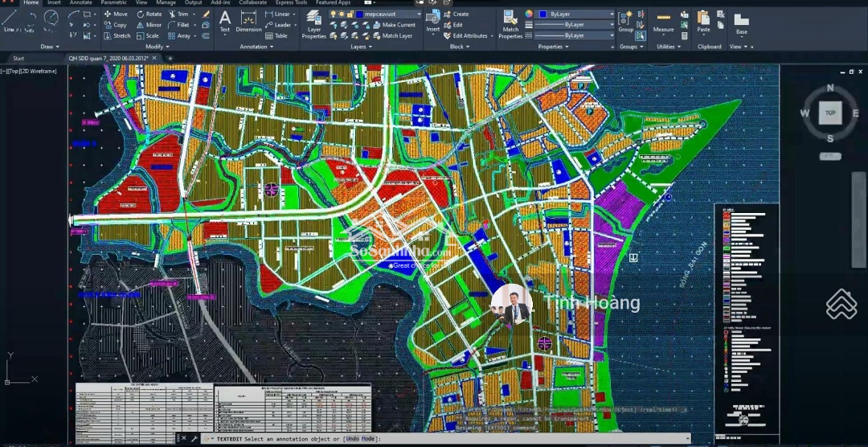Click the layer color swatch in Layers panel
The width and height of the screenshot is (868, 447).
(x=358, y=14)
